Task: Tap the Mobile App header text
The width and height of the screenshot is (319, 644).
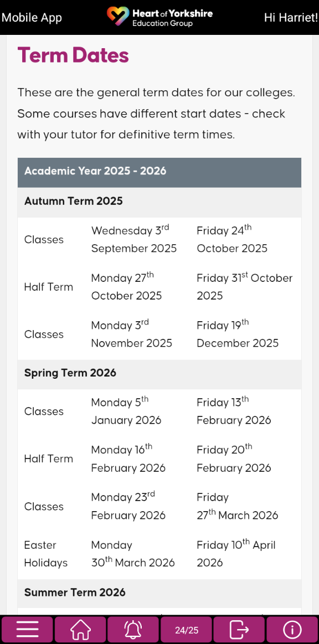Action: [32, 18]
